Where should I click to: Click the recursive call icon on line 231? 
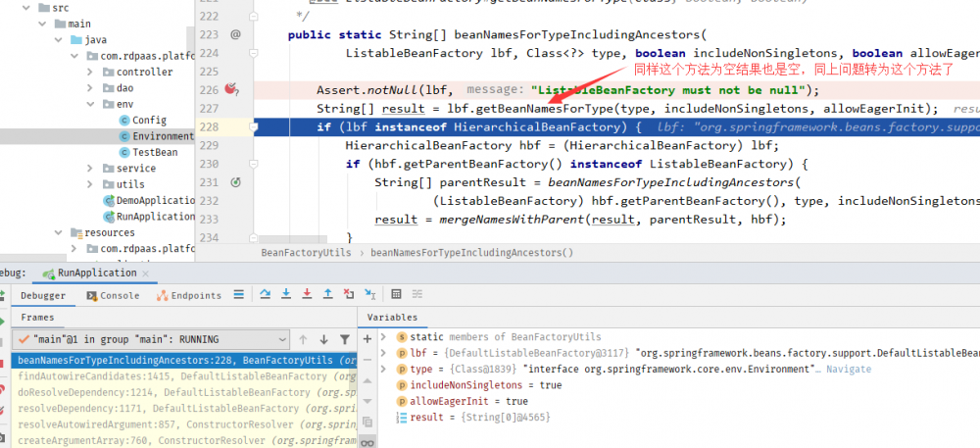tap(235, 182)
